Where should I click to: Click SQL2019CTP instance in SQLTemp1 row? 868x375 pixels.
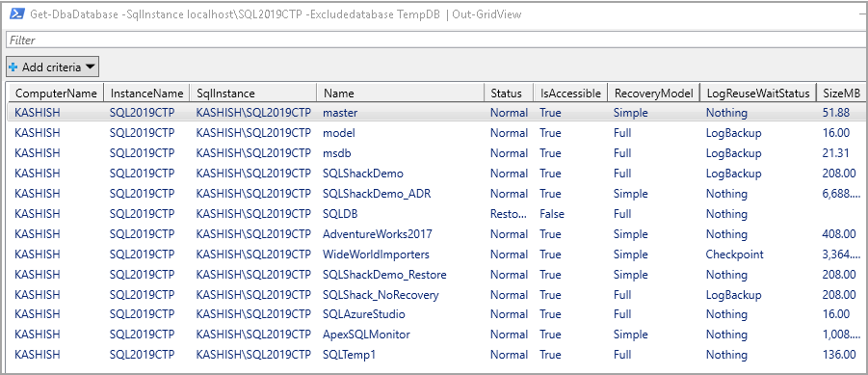click(142, 355)
